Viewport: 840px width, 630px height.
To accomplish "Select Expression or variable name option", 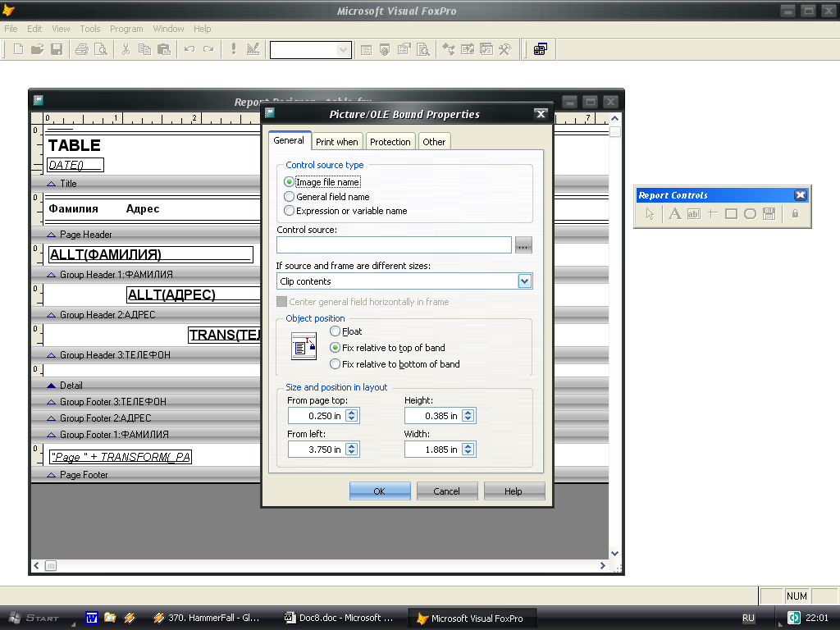I will (290, 211).
